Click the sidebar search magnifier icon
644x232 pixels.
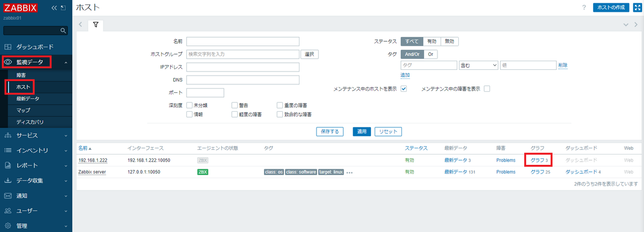63,31
